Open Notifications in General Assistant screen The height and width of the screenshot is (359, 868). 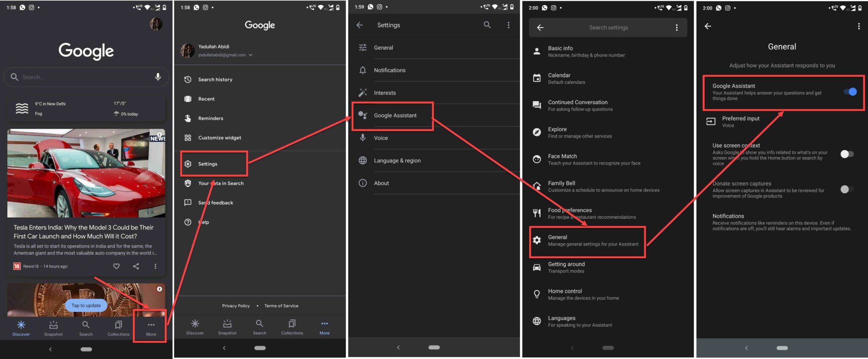[x=782, y=222]
